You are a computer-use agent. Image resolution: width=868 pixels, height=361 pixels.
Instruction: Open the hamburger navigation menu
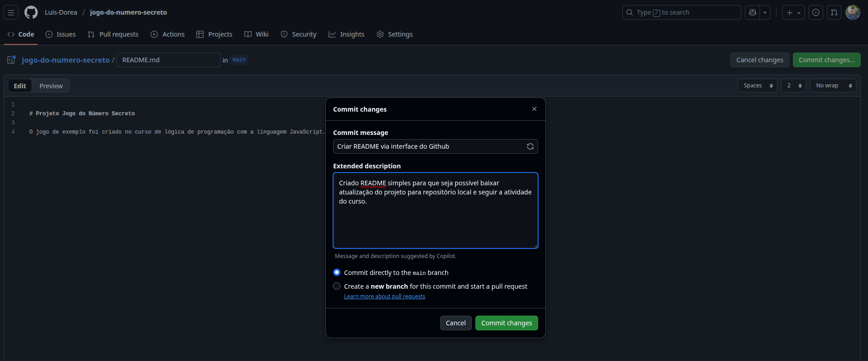(x=11, y=12)
